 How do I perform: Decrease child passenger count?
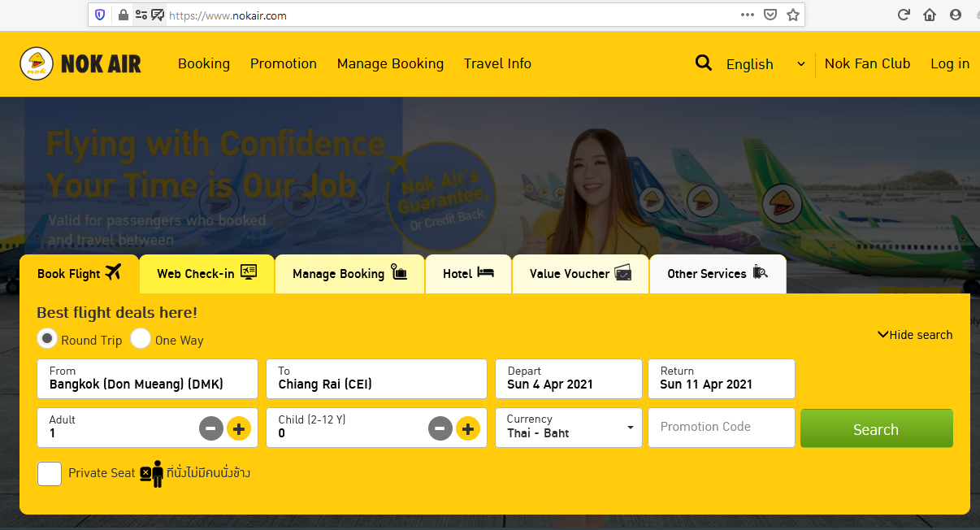point(440,428)
